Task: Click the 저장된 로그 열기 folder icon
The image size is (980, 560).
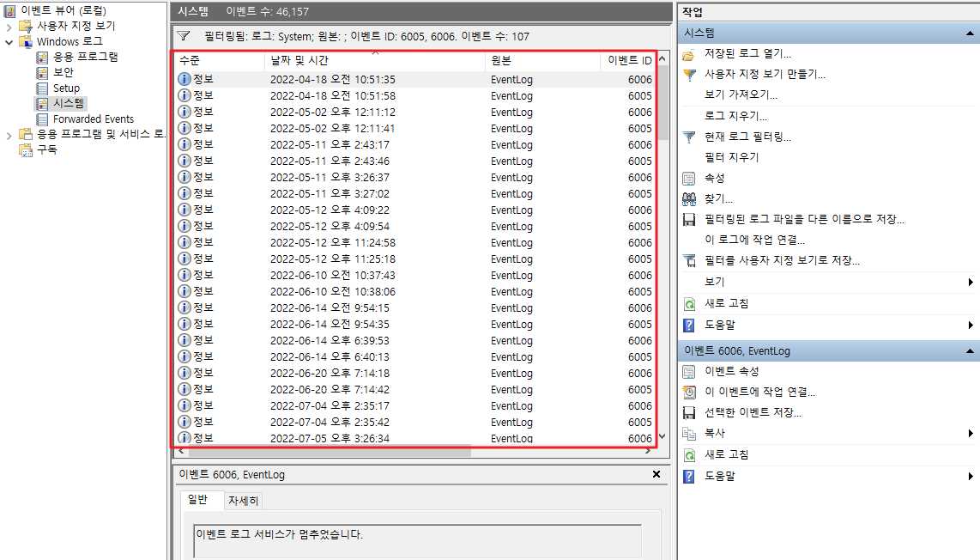Action: point(689,54)
